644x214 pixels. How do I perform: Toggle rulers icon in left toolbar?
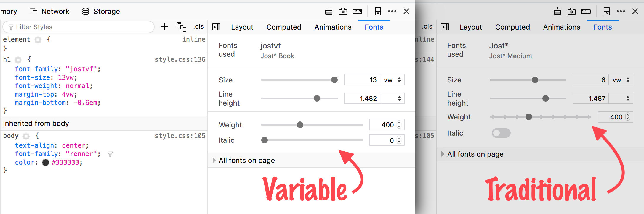pyautogui.click(x=357, y=12)
